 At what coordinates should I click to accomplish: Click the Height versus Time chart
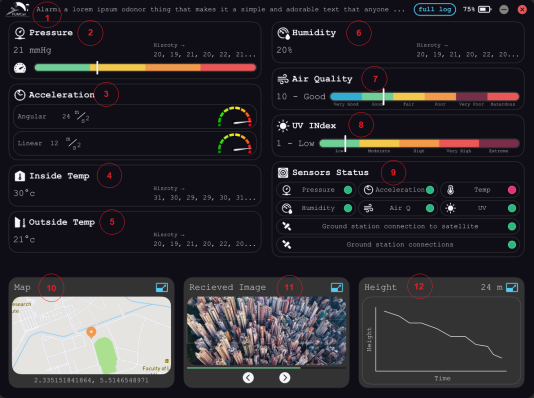441,341
